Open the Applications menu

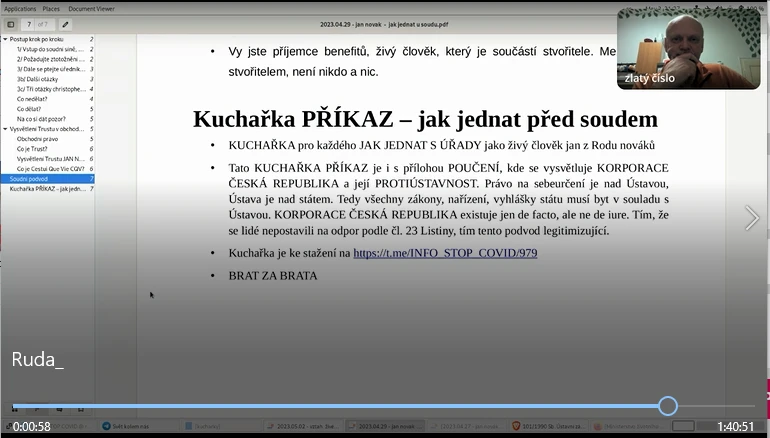(x=20, y=8)
